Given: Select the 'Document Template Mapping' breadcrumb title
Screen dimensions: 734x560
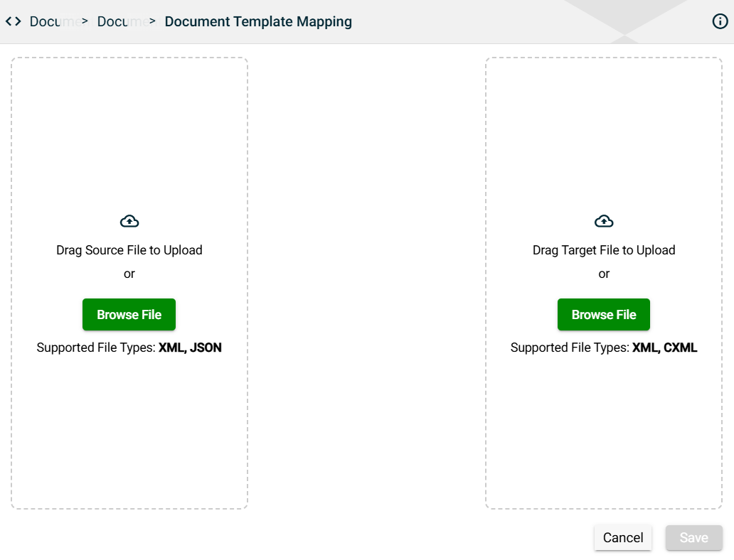Looking at the screenshot, I should [258, 21].
